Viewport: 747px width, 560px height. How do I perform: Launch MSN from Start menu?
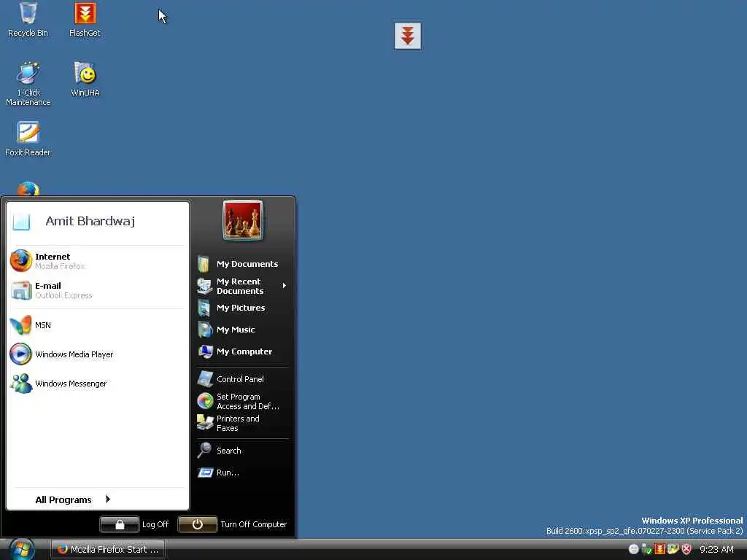tap(97, 325)
